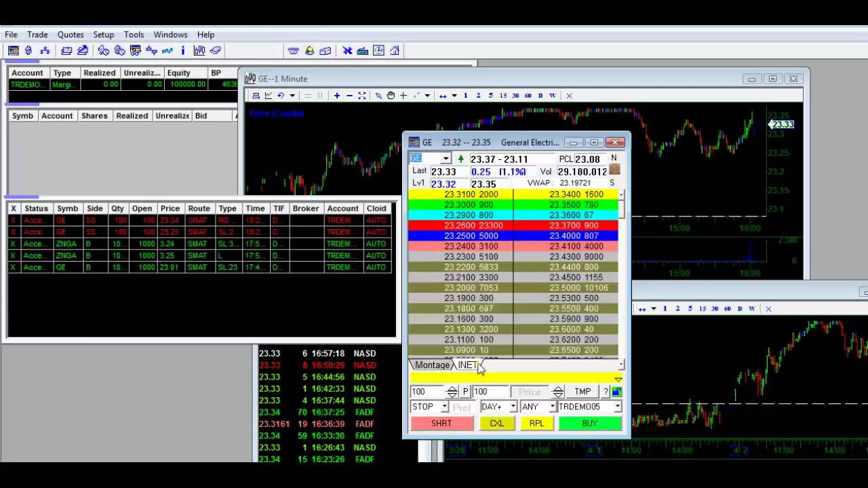This screenshot has height=488, width=868.
Task: Click the refresh arrow icon in GE--1 Minute toolbar
Action: point(281,96)
